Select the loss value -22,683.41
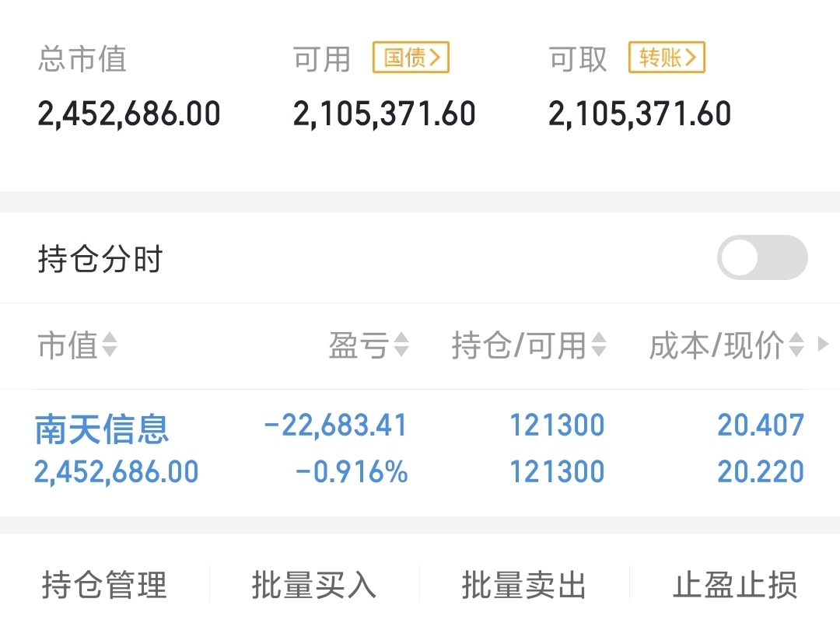 (x=336, y=426)
